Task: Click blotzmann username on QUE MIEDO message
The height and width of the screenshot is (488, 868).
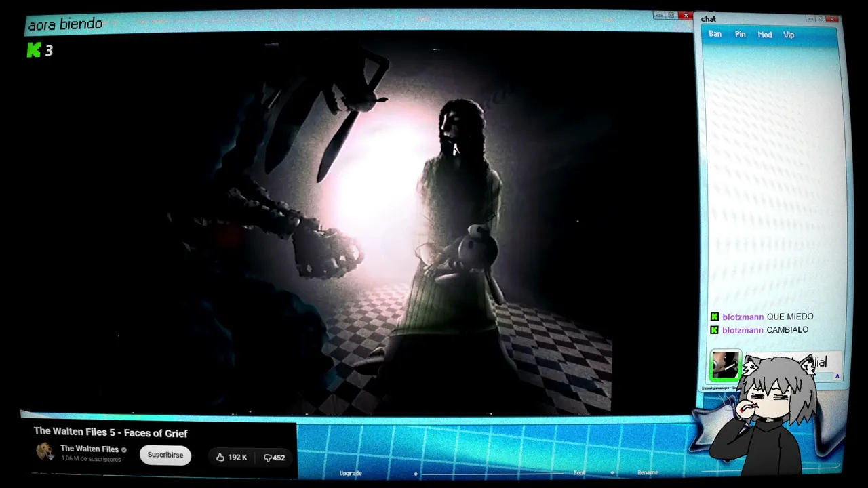Action: click(x=743, y=317)
